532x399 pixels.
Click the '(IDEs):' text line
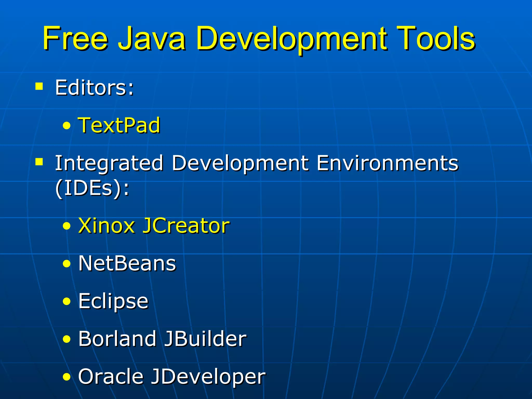[x=92, y=188]
